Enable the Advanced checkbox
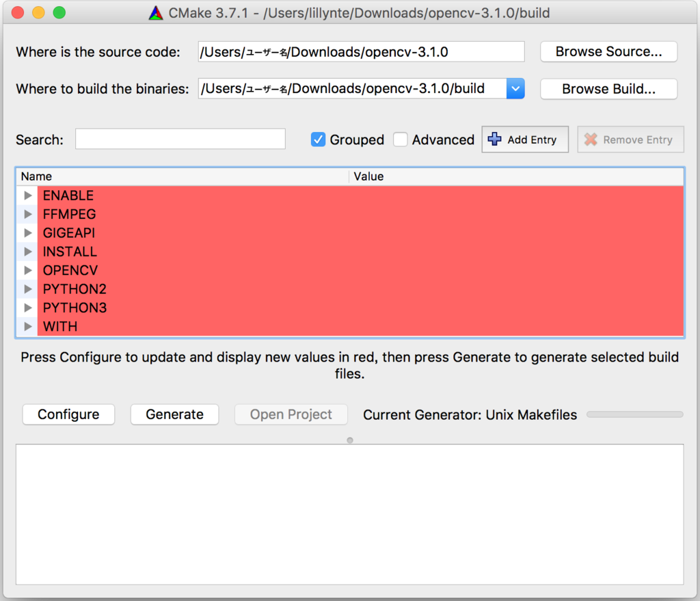The height and width of the screenshot is (601, 700). click(401, 139)
